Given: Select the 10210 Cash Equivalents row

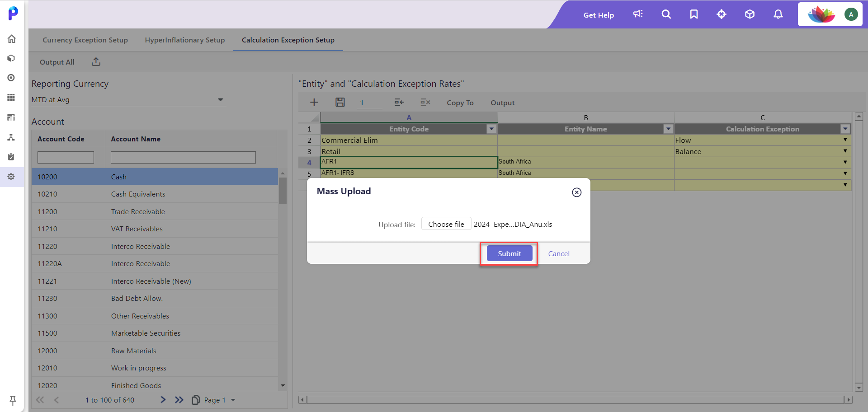Looking at the screenshot, I should [x=155, y=194].
